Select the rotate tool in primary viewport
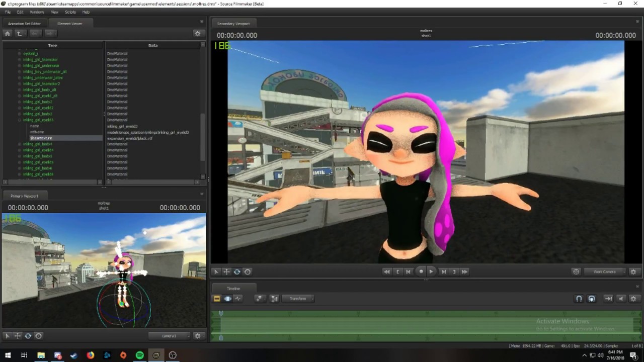The image size is (644, 362). 28,336
